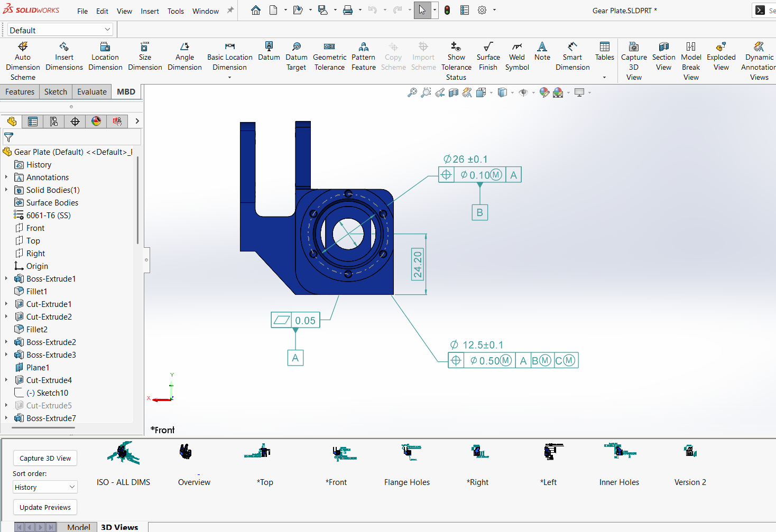776x532 pixels.
Task: Click the Update Previews button
Action: click(x=44, y=507)
